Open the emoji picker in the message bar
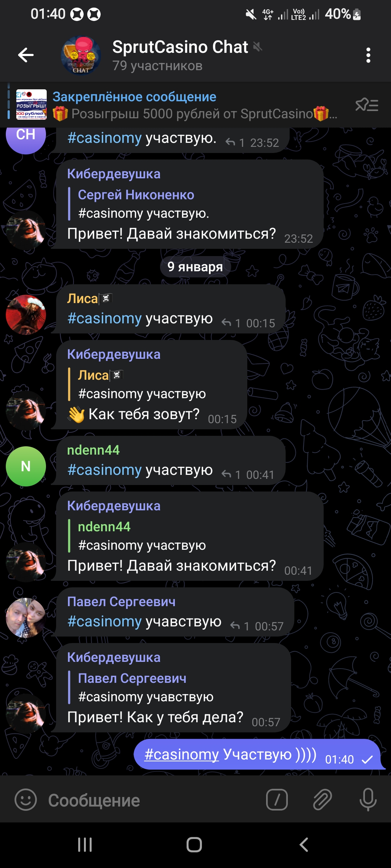Image resolution: width=391 pixels, height=868 pixels. 26,800
